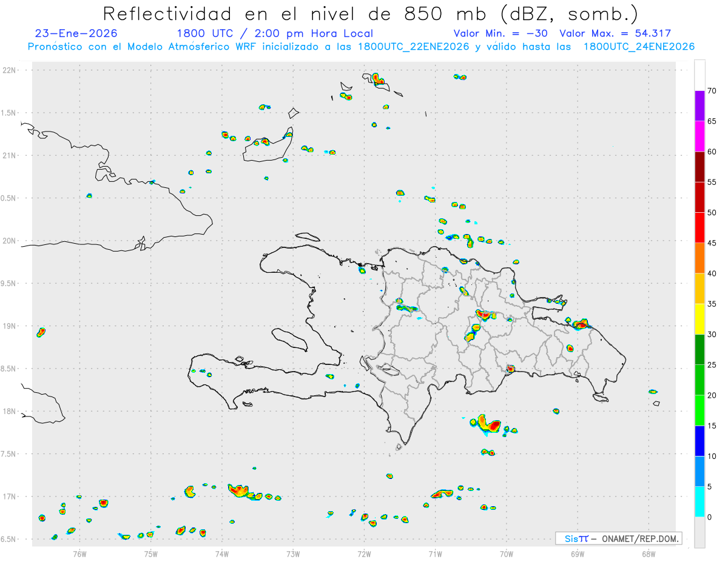Click the dark red 55–60 dBZ colorbar segment
Image resolution: width=728 pixels, height=562 pixels.
699,167
